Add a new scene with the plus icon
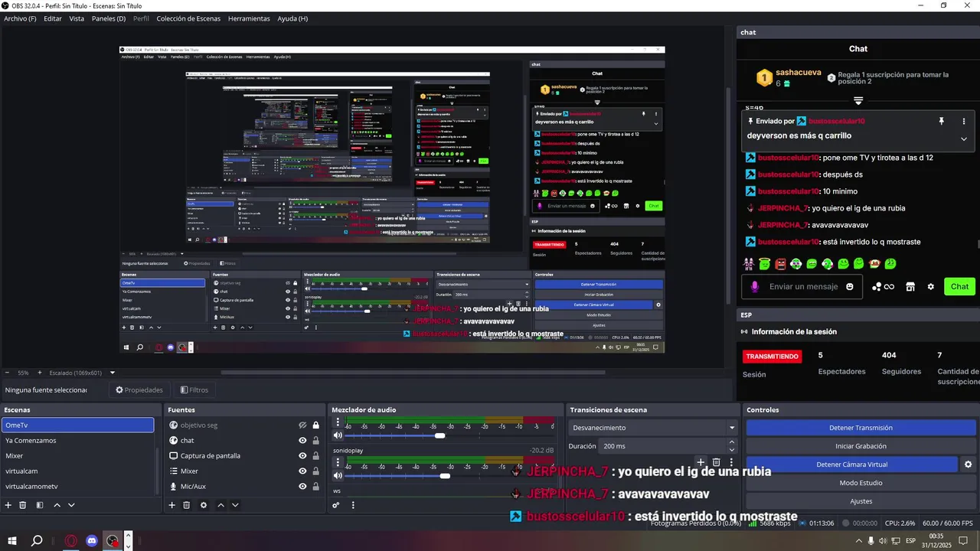 [8, 505]
